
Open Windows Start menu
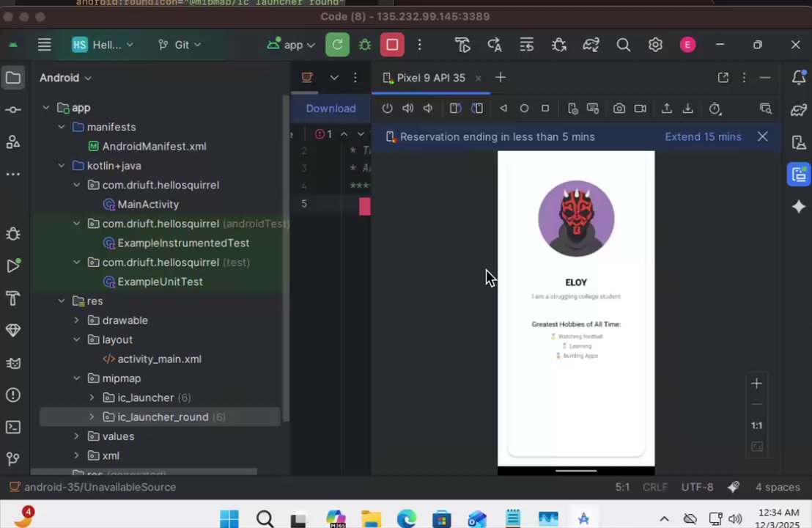pos(229,518)
